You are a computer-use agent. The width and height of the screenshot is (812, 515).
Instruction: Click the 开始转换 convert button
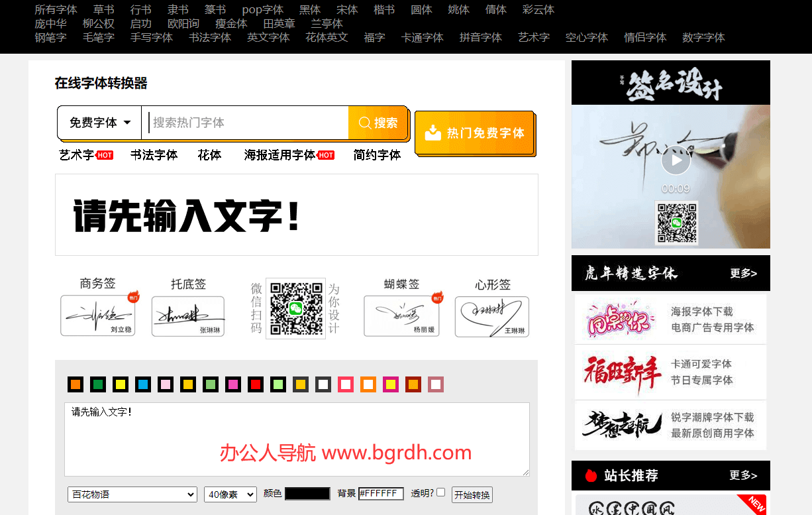pyautogui.click(x=472, y=494)
